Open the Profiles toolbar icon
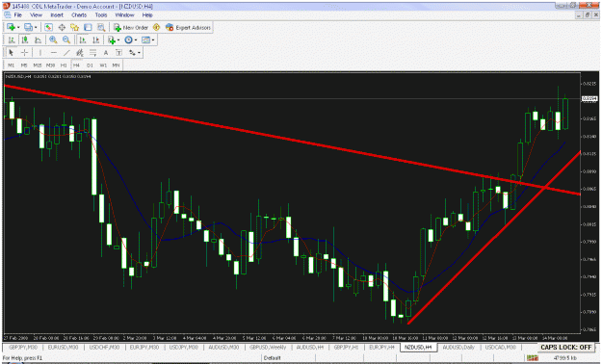Image resolution: width=602 pixels, height=364 pixels. pyautogui.click(x=28, y=27)
